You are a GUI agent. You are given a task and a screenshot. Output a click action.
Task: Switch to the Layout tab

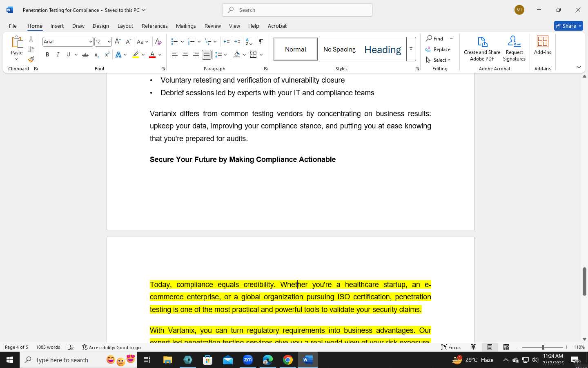[125, 26]
